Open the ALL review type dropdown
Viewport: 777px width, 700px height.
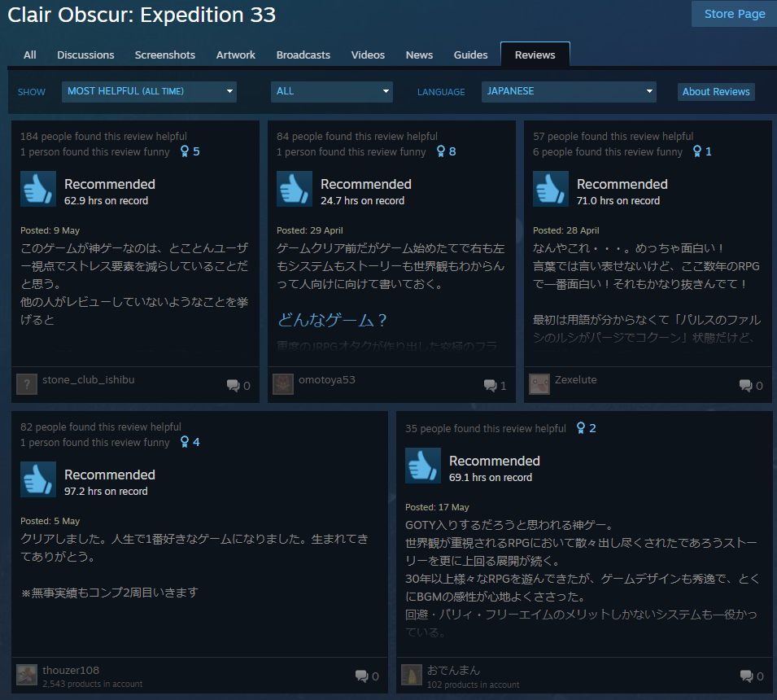(331, 92)
